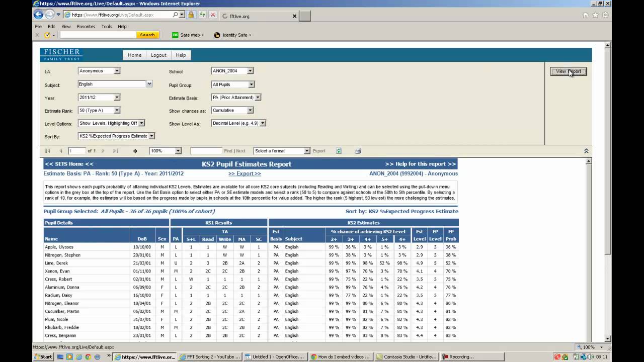Open the Estimate Rank dropdown 50 (Type A)

click(x=99, y=110)
